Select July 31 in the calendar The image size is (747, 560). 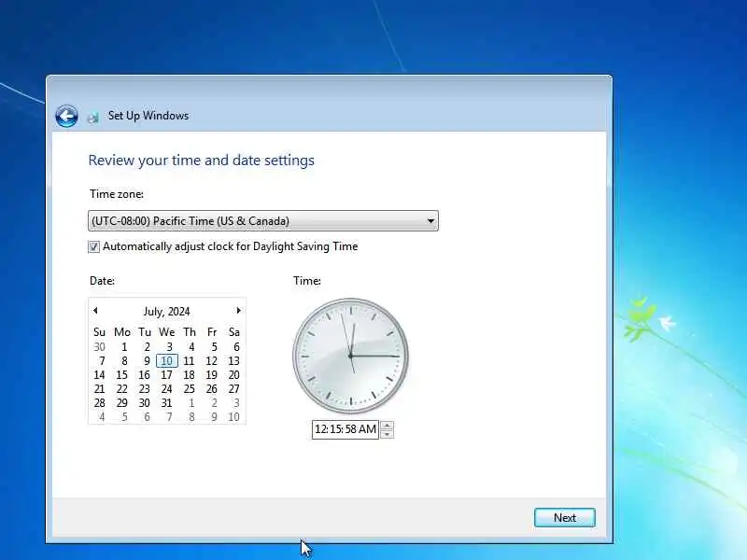pyautogui.click(x=166, y=403)
